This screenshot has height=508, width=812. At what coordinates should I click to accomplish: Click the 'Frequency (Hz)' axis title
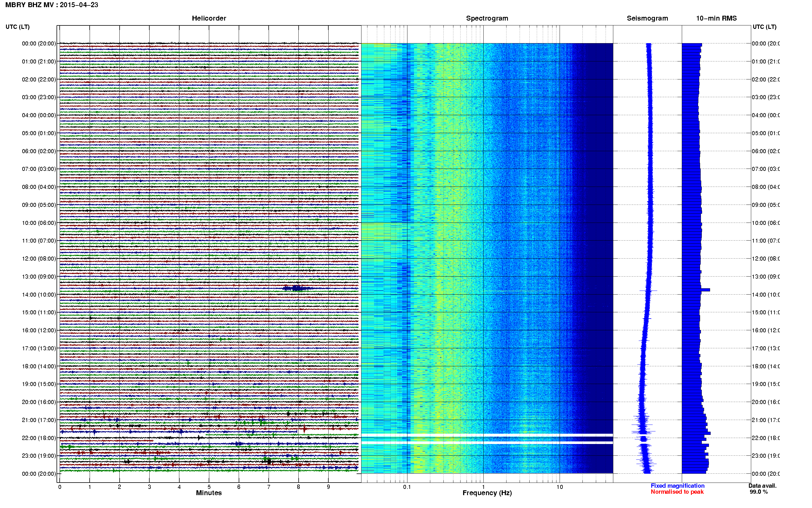tap(487, 493)
